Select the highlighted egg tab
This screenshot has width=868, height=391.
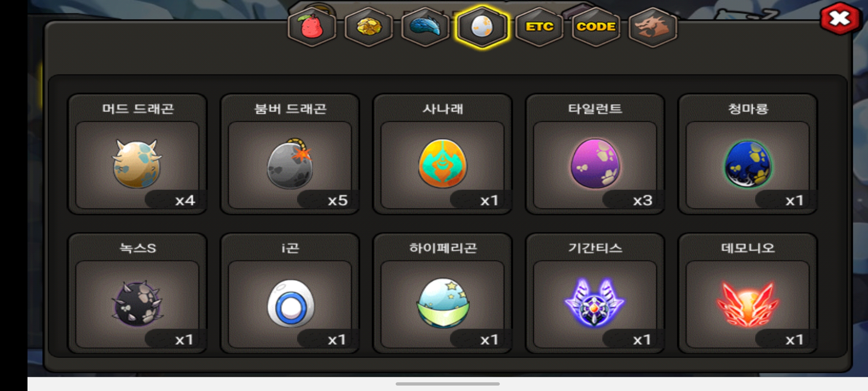[x=482, y=27]
